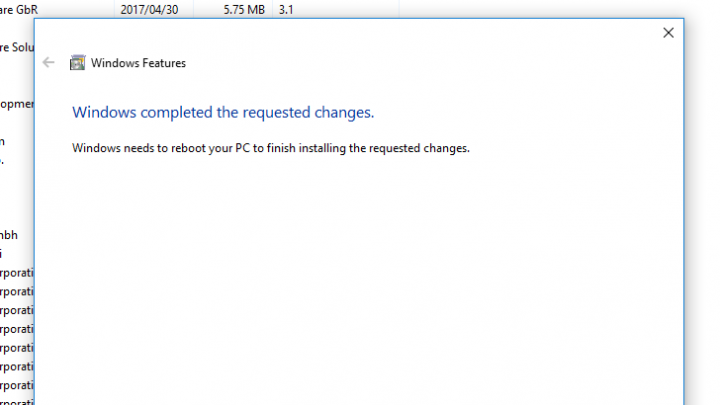Select the 'nbh' publisher row behind dialog
This screenshot has height=405, width=720.
tap(9, 235)
